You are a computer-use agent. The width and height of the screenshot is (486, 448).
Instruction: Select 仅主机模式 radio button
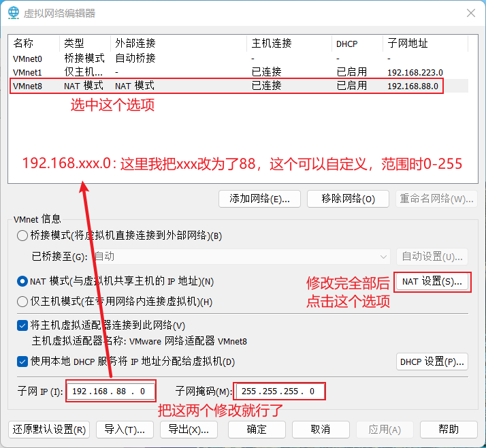click(22, 302)
